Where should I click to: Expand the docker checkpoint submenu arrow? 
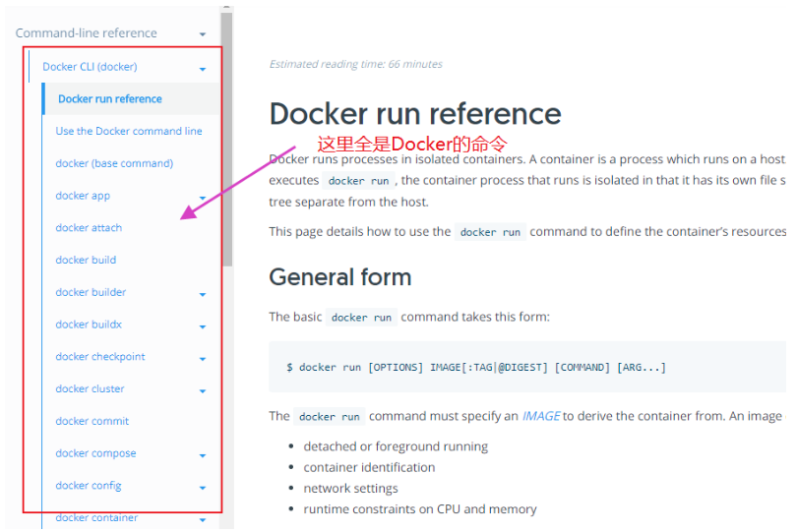click(203, 359)
